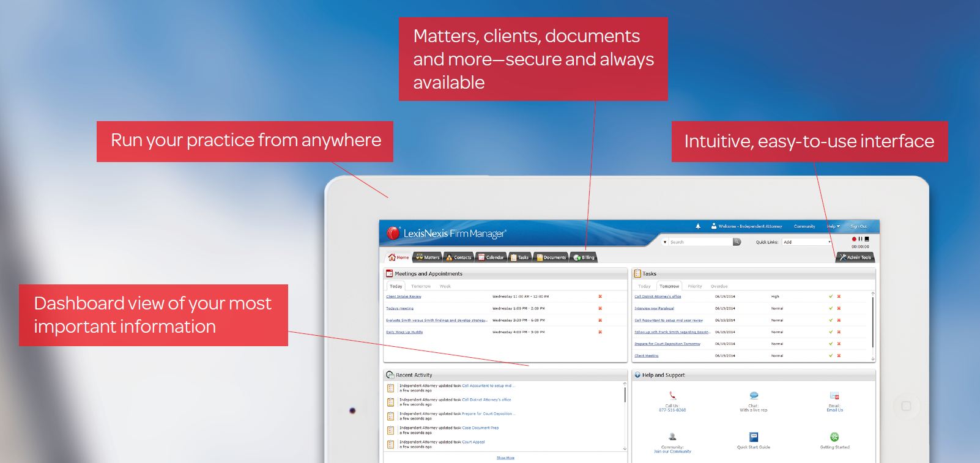Click the Email Us link
The image size is (980, 463).
pyautogui.click(x=835, y=410)
